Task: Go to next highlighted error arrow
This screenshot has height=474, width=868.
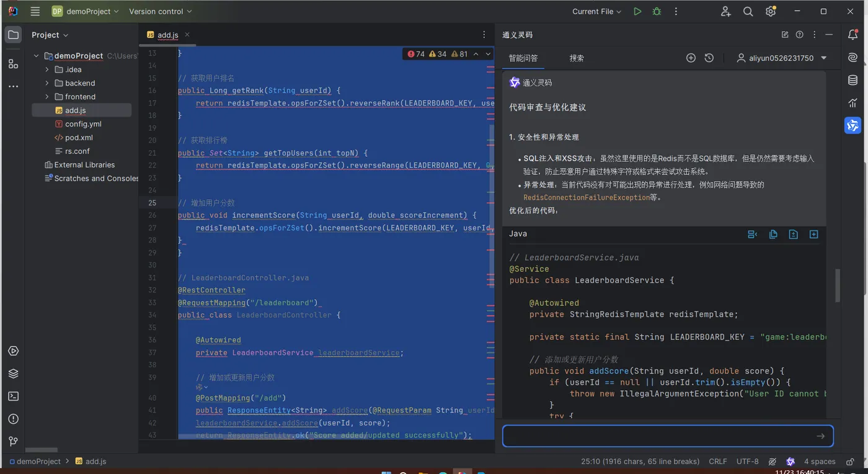Action: [488, 54]
